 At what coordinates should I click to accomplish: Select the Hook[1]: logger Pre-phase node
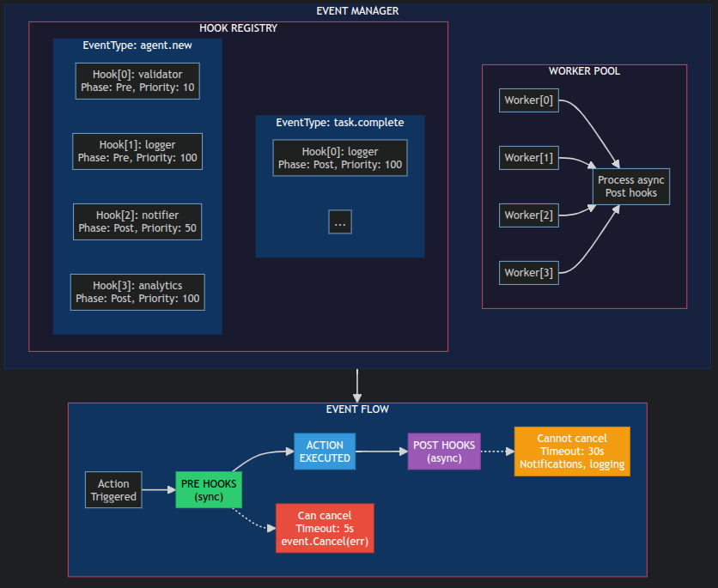click(137, 151)
